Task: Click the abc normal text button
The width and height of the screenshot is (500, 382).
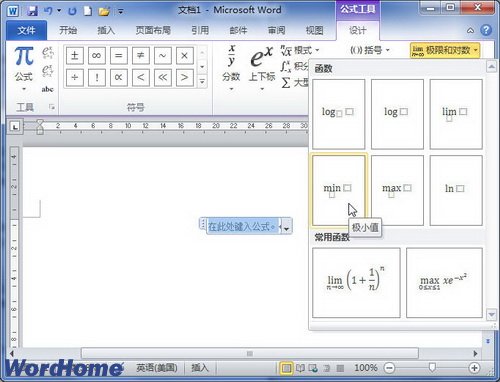Action: 47,89
